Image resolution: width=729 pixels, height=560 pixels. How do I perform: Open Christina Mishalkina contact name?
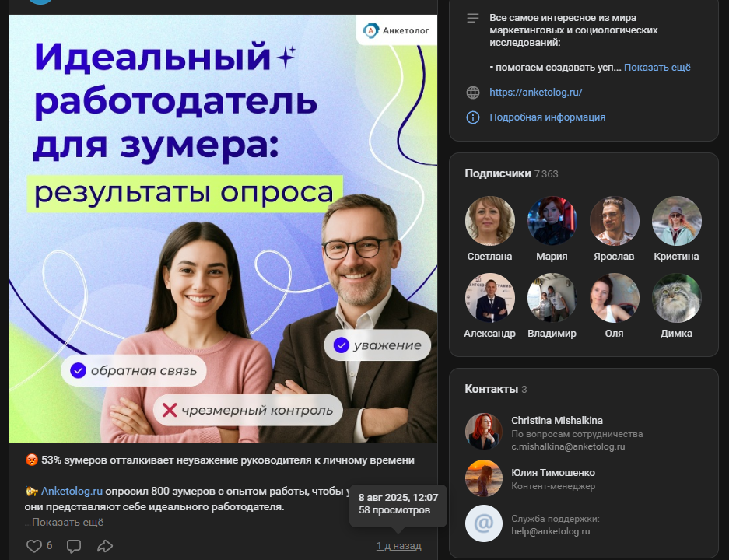pos(557,421)
